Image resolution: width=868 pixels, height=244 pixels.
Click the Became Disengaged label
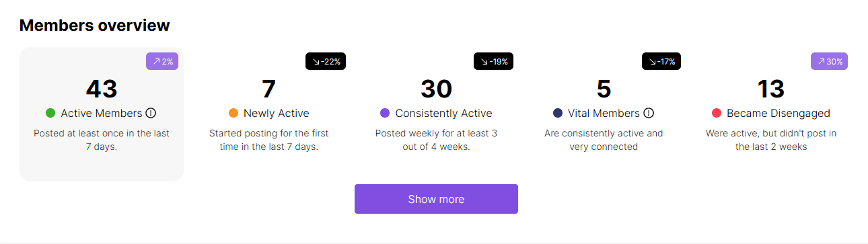(779, 113)
